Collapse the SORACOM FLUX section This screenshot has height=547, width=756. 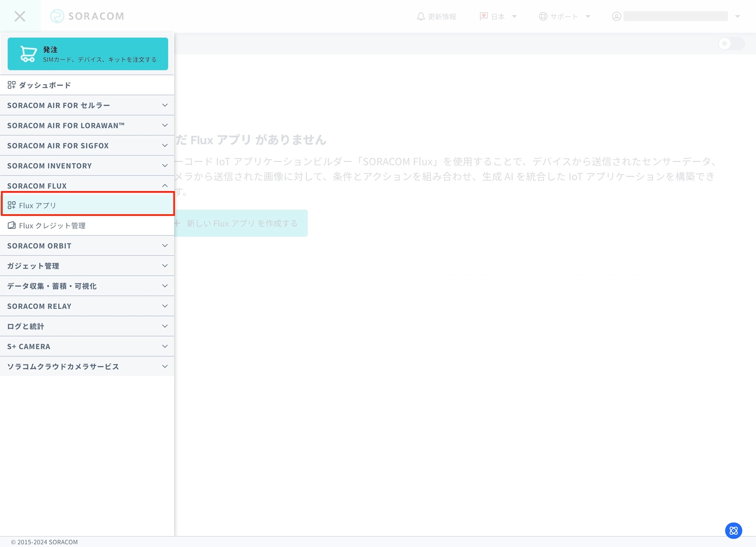87,186
